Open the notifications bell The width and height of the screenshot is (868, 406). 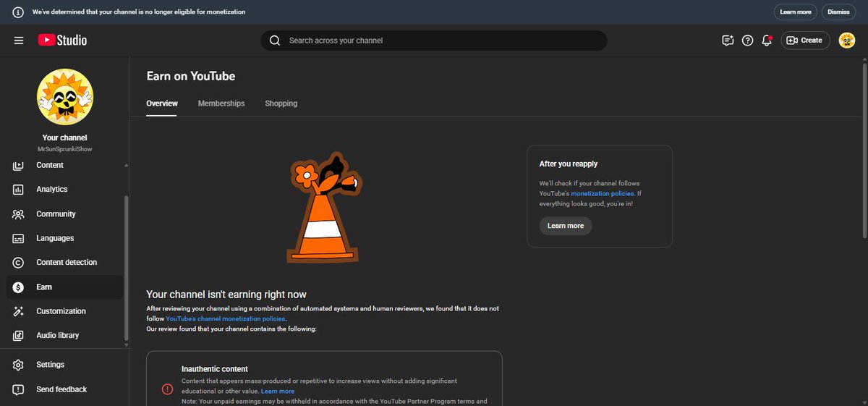[767, 41]
